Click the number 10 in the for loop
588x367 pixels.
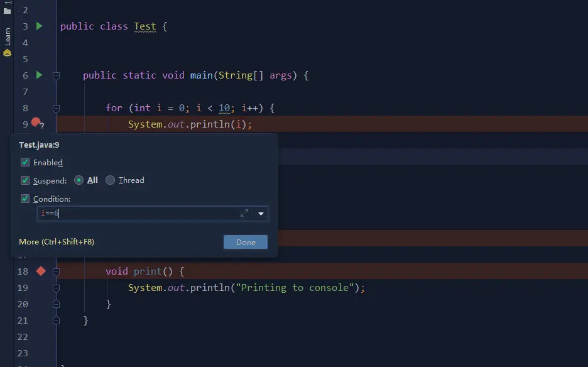click(224, 108)
